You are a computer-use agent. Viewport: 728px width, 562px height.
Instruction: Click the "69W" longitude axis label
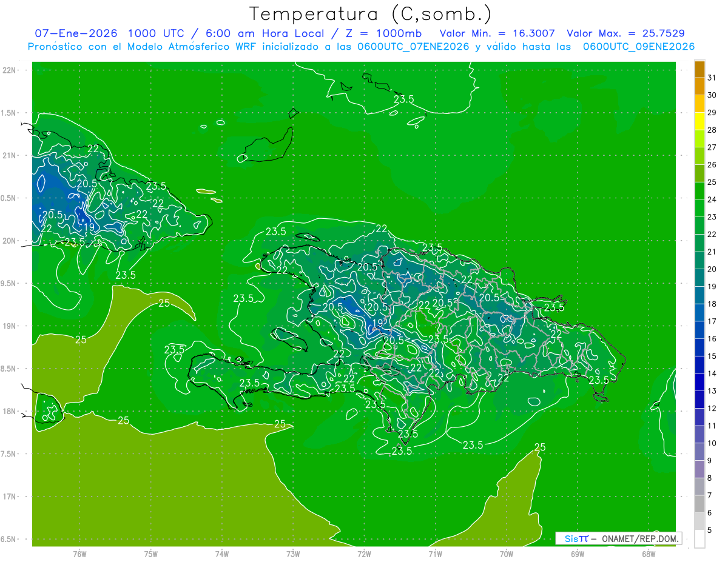click(x=577, y=554)
